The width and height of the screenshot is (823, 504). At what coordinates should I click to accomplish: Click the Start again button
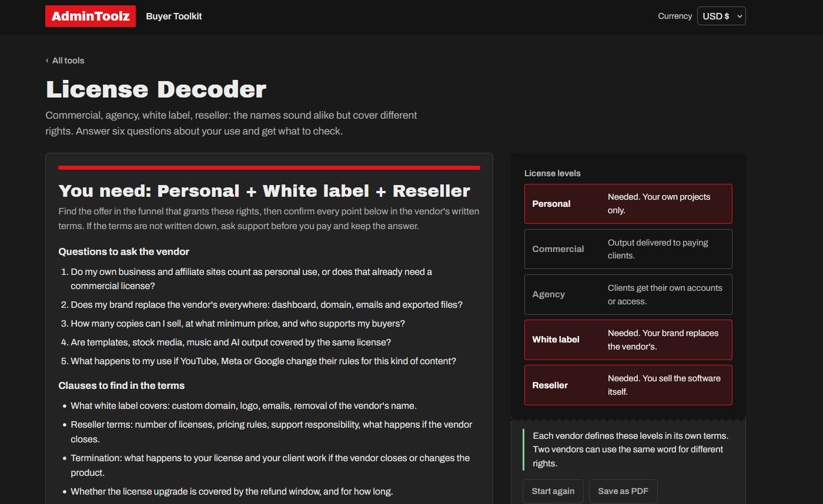[553, 491]
